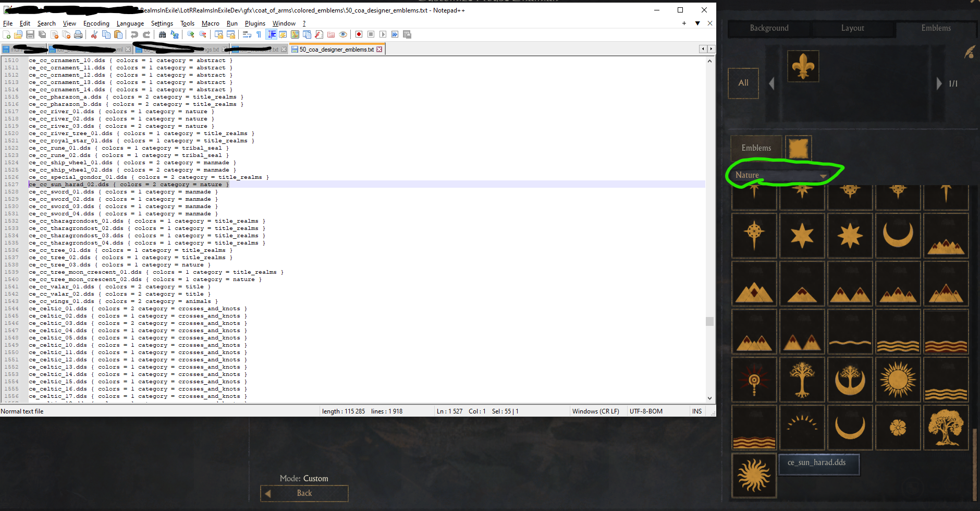Click the Emblems button above Nature dropdown

tap(756, 148)
